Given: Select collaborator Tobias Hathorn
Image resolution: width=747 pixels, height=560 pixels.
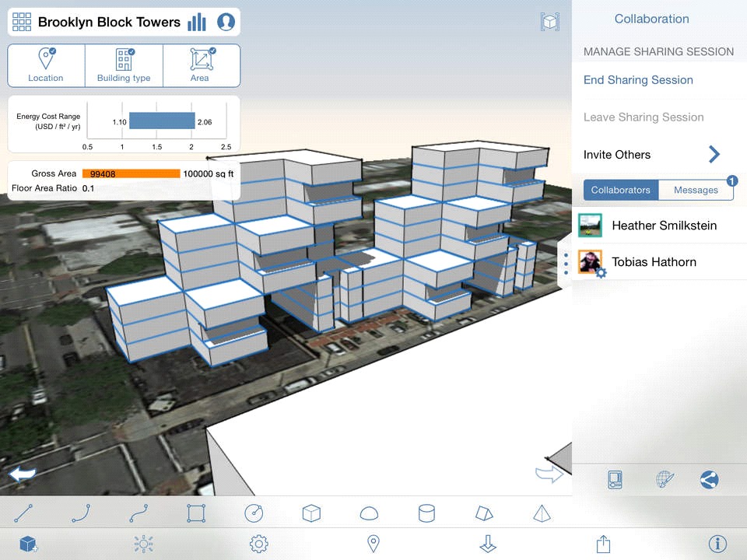Looking at the screenshot, I should coord(659,262).
